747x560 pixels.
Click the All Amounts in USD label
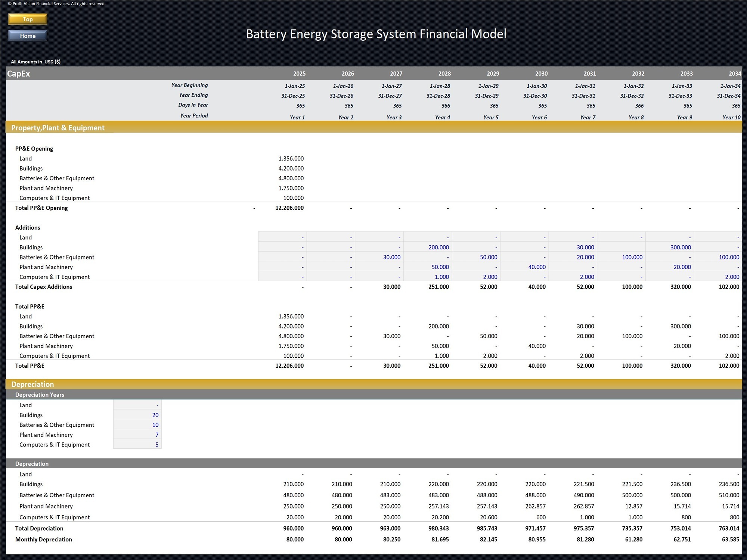[35, 62]
